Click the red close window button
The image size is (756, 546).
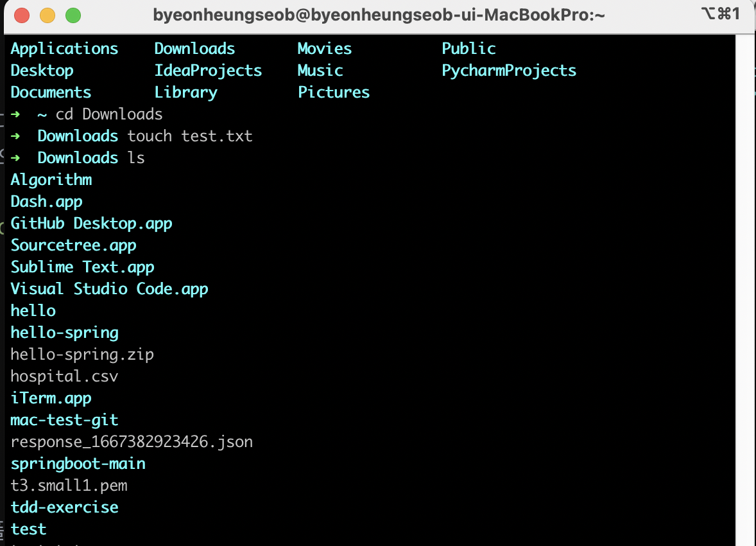[x=22, y=15]
